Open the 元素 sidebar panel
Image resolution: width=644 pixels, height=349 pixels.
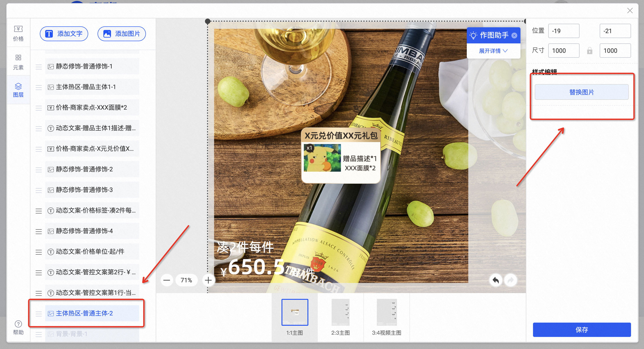point(18,62)
